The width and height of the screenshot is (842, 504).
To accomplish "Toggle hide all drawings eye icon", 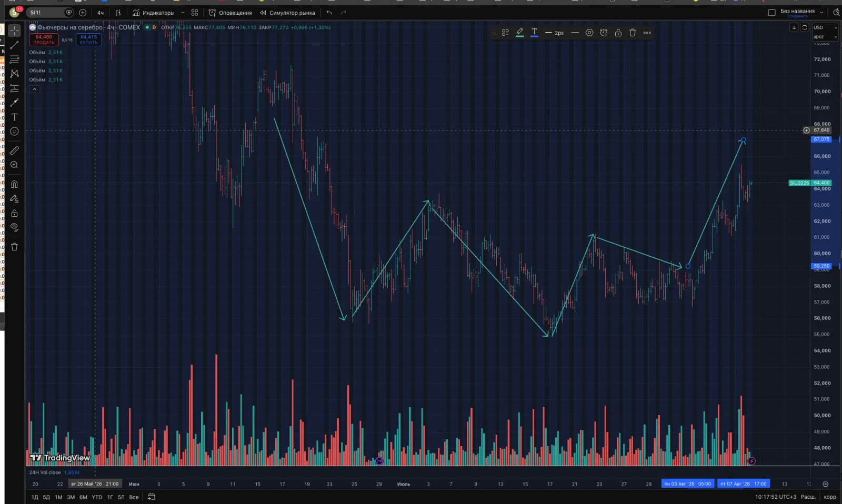I will coord(14,227).
